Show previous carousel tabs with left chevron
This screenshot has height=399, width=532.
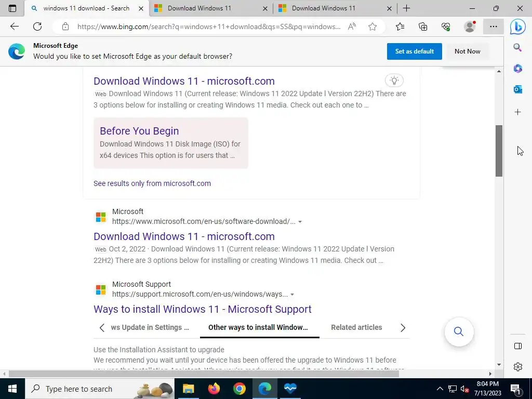102,328
